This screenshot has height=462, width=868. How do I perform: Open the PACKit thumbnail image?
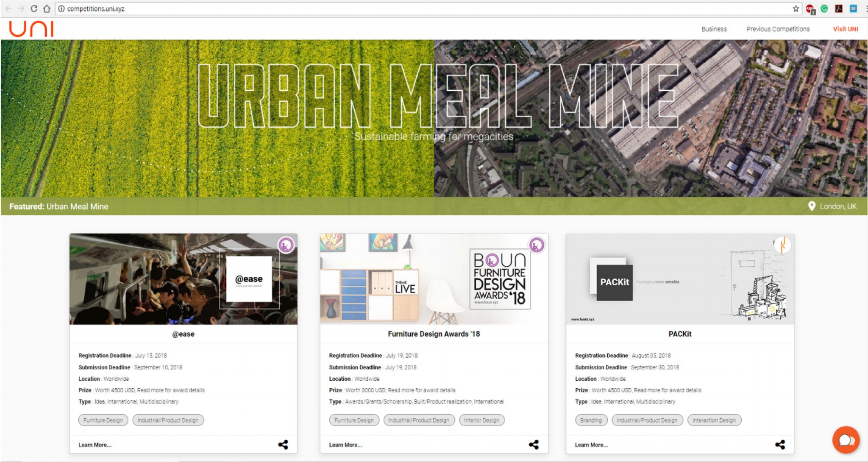click(x=680, y=279)
